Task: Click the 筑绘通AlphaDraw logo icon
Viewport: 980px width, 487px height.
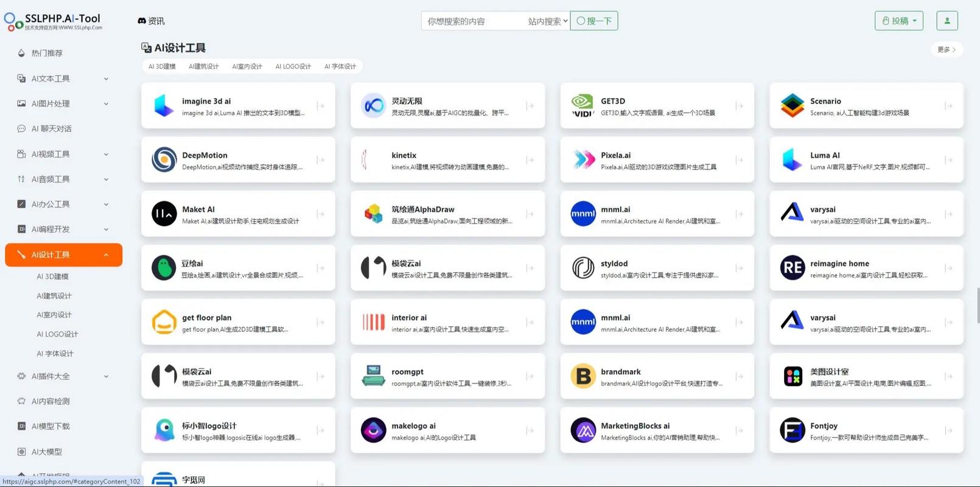Action: coord(373,214)
